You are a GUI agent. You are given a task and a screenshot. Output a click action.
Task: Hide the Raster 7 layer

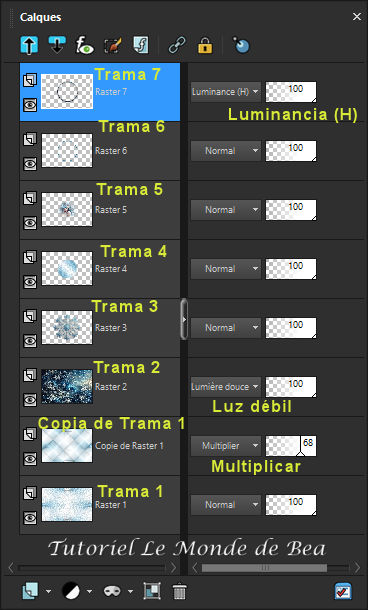30,104
